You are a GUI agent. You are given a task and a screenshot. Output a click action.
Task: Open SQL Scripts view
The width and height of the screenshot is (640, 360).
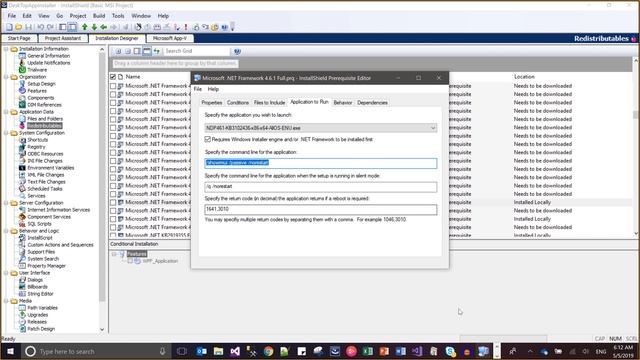39,224
